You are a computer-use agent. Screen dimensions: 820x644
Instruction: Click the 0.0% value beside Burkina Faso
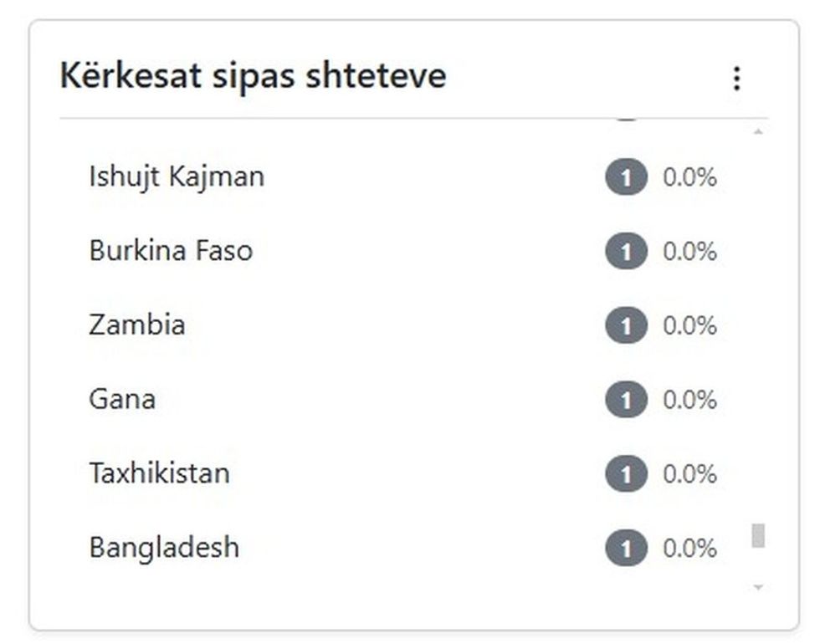[690, 250]
